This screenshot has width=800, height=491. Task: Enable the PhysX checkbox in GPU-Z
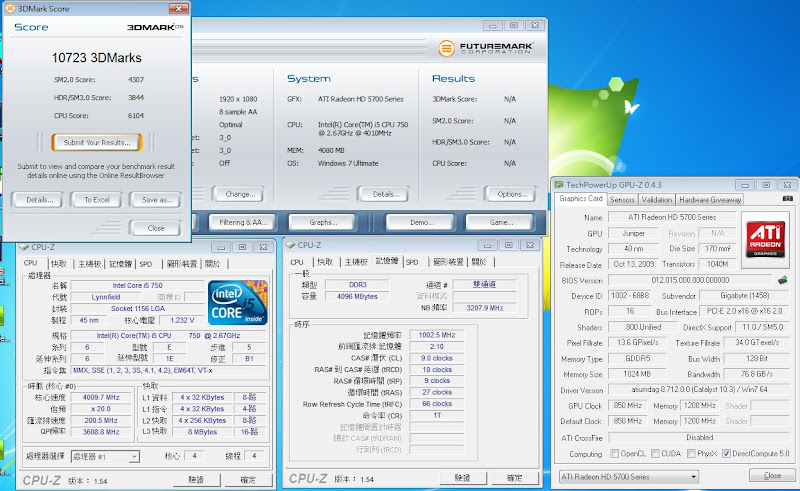pyautogui.click(x=691, y=453)
